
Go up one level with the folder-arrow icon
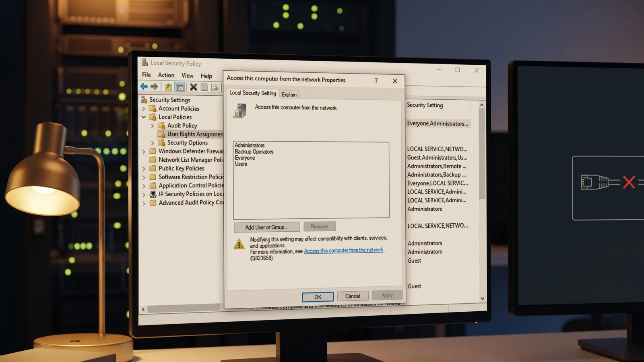tap(168, 87)
